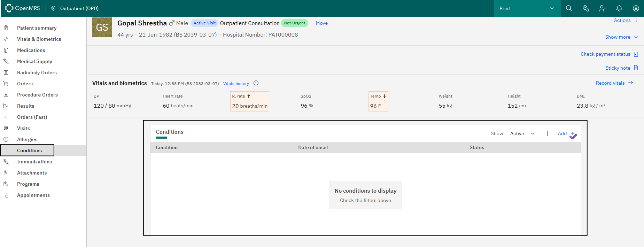This screenshot has height=247, width=644.
Task: Click the Move link
Action: [322, 23]
